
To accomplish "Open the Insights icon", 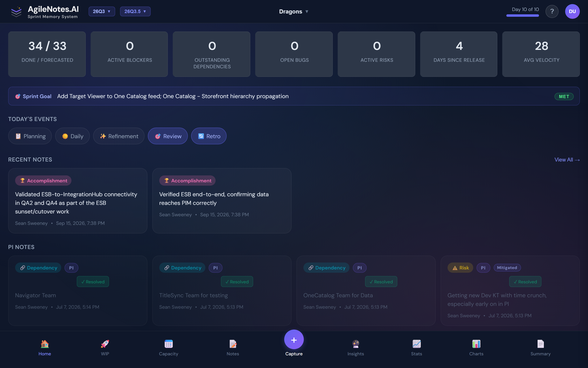I will (x=355, y=344).
